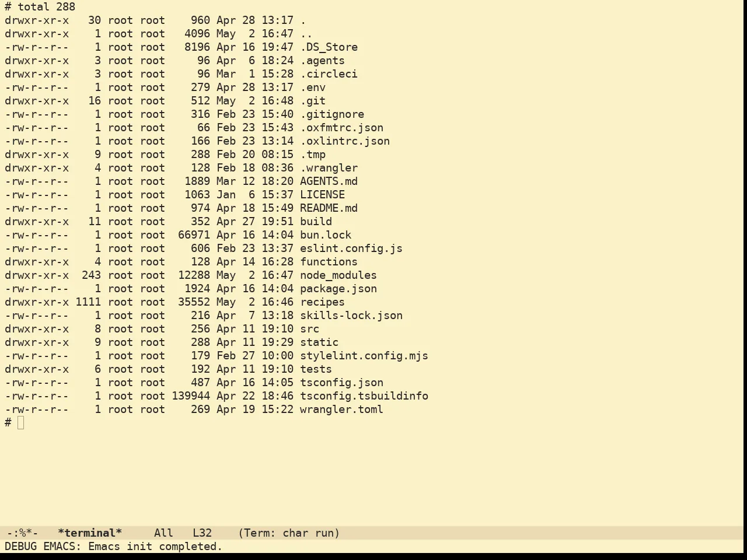The image size is (747, 560).
Task: Click the recipes directory name
Action: [322, 302]
